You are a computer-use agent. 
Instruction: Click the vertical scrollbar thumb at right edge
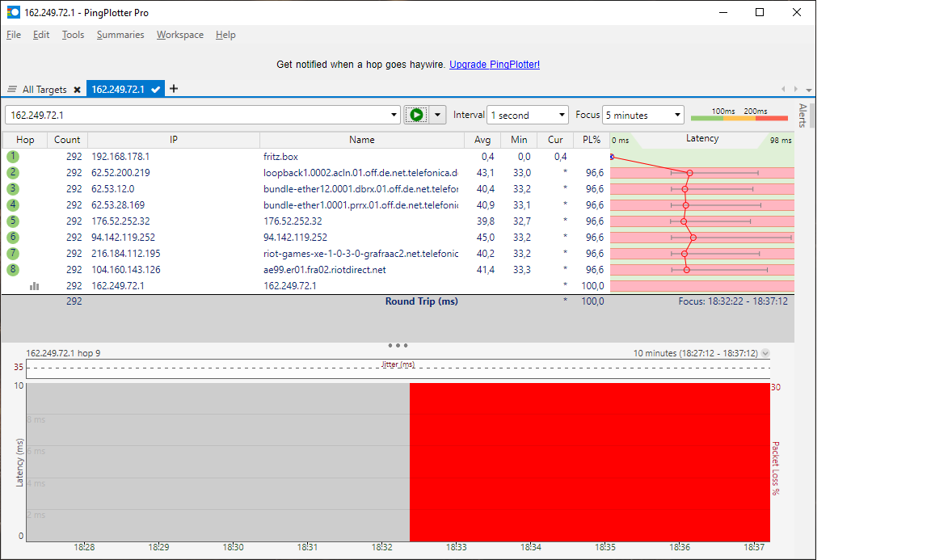812,115
